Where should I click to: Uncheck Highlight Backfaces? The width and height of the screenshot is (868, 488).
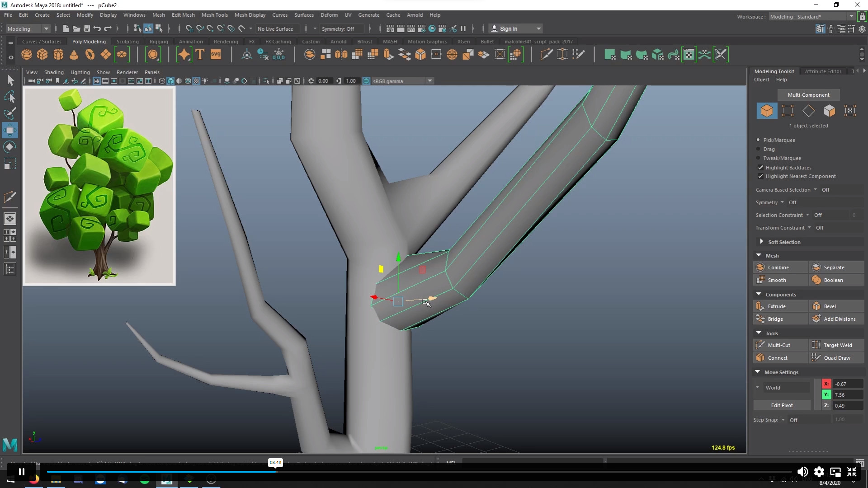pos(761,167)
